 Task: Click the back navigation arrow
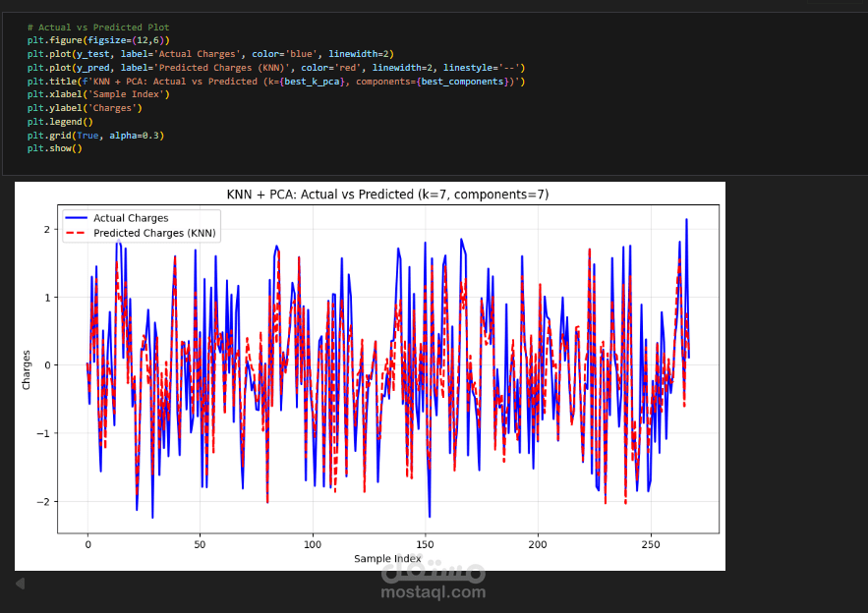21,583
